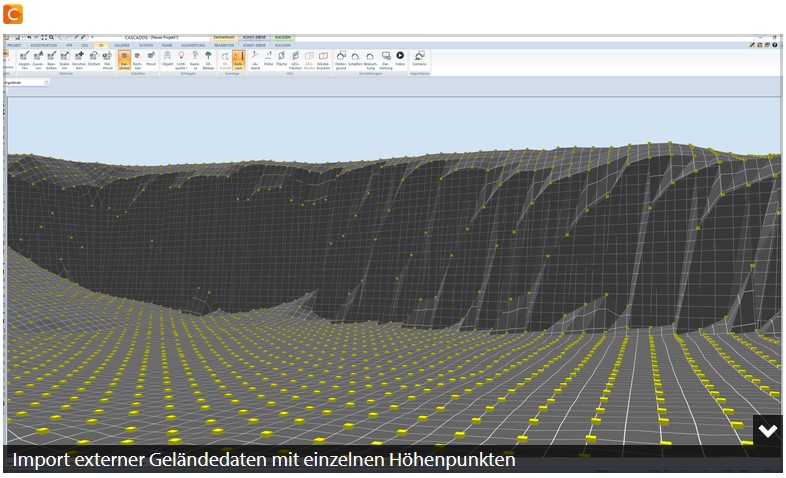Click the Höhe info tool

pyautogui.click(x=269, y=59)
